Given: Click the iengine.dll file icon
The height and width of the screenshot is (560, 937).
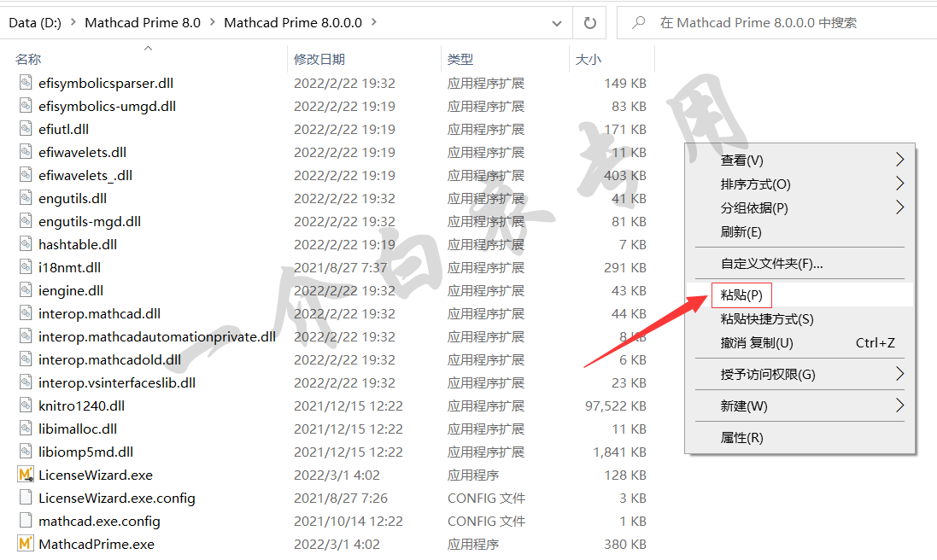Looking at the screenshot, I should pyautogui.click(x=26, y=290).
